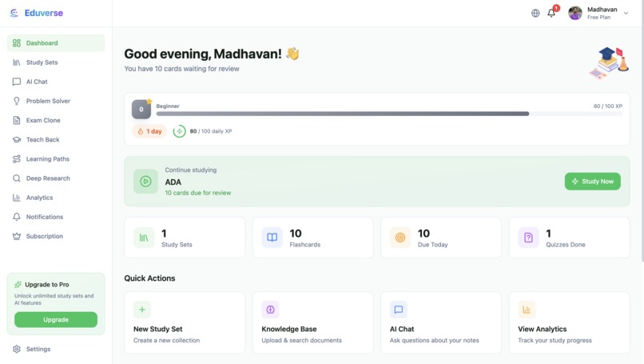The height and width of the screenshot is (364, 644).
Task: Click '10 cards due for review' text
Action: click(x=198, y=193)
